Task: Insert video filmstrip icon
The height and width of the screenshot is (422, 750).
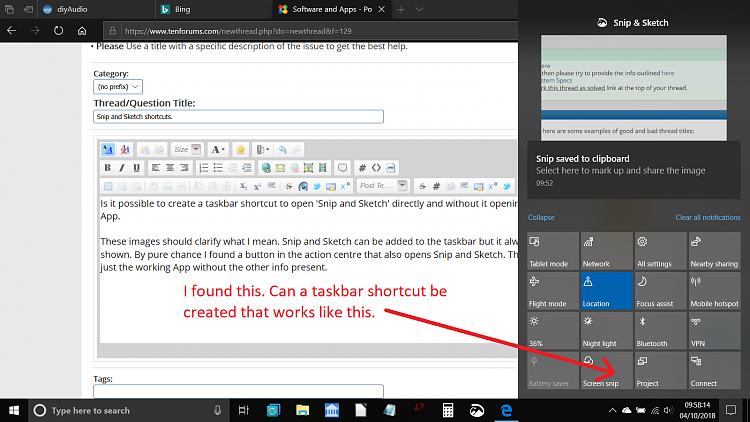Action: click(323, 168)
